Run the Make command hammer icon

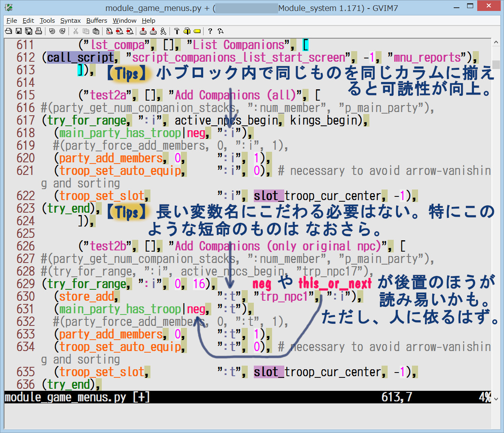[x=176, y=31]
